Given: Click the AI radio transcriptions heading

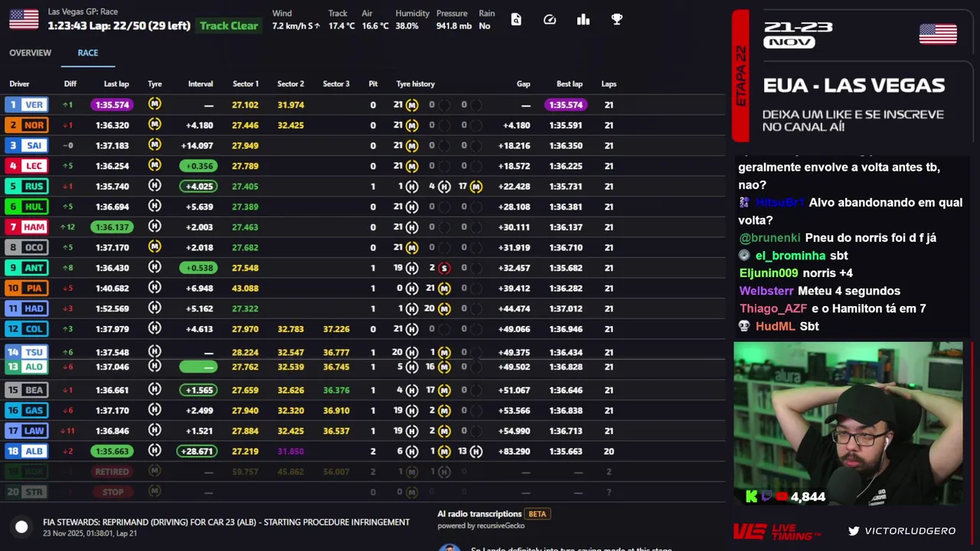Looking at the screenshot, I should (x=479, y=514).
